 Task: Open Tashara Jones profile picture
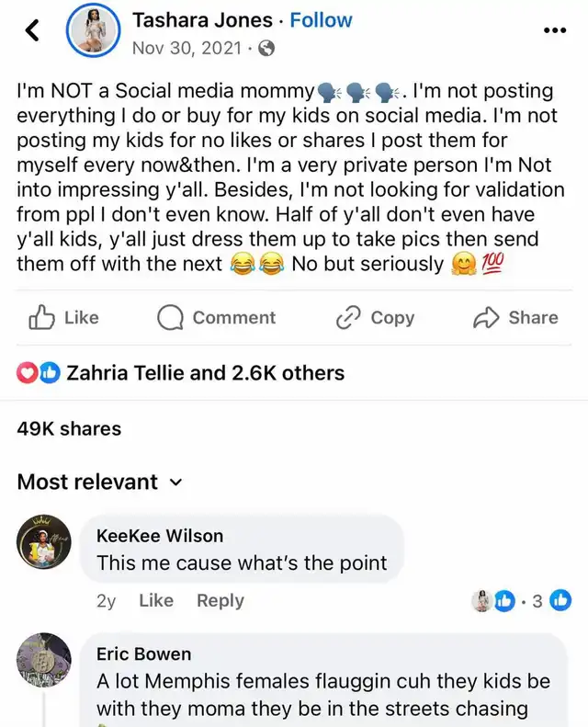click(95, 31)
